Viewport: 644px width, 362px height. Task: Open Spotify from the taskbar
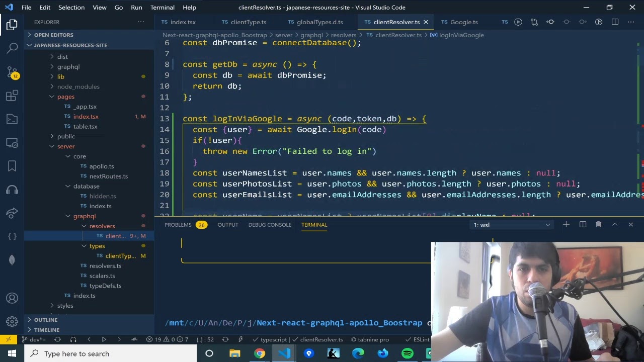[x=408, y=353]
